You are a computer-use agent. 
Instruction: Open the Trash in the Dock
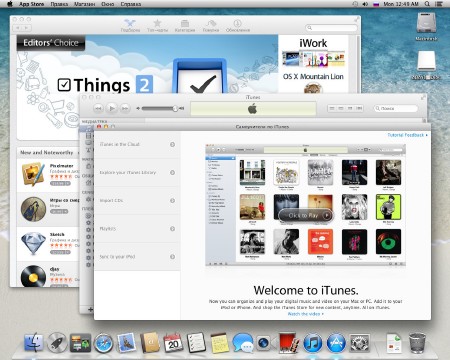click(x=417, y=343)
